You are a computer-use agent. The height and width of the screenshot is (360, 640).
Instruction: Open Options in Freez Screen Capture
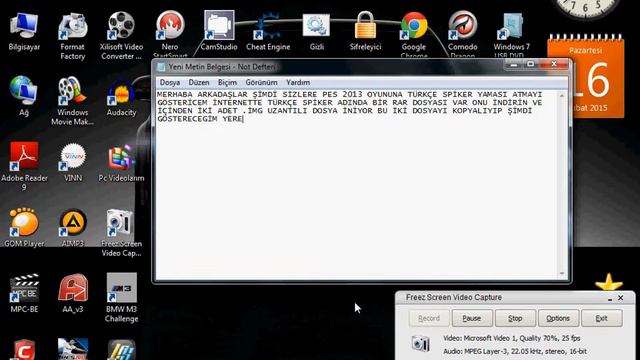pyautogui.click(x=558, y=318)
